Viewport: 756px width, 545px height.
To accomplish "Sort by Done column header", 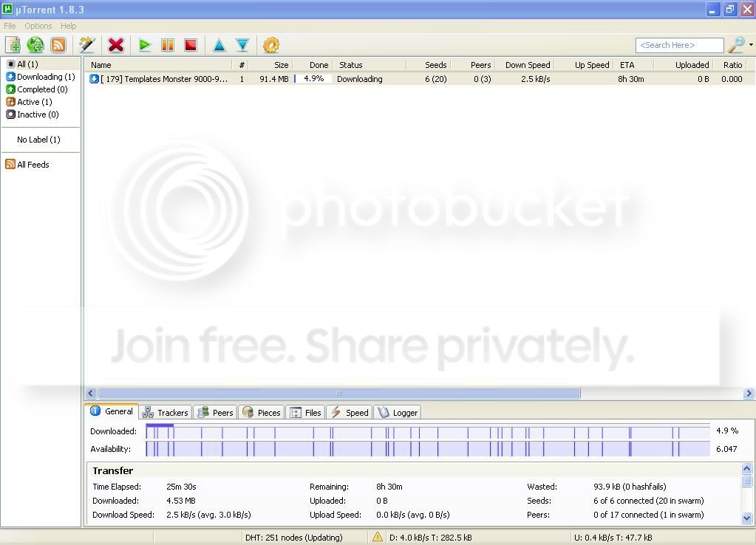I will (313, 64).
